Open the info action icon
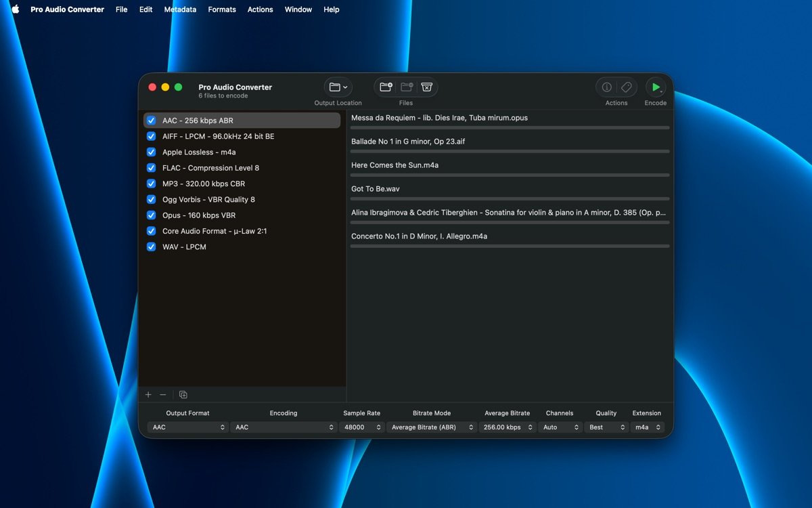The width and height of the screenshot is (812, 508). click(x=607, y=87)
